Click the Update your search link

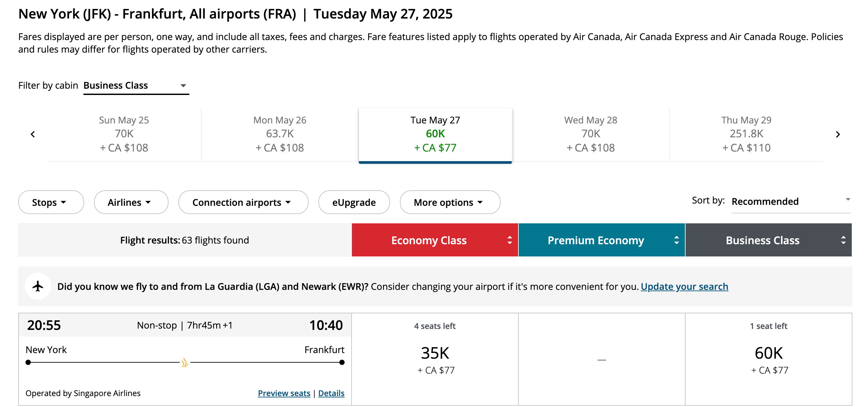pyautogui.click(x=684, y=286)
